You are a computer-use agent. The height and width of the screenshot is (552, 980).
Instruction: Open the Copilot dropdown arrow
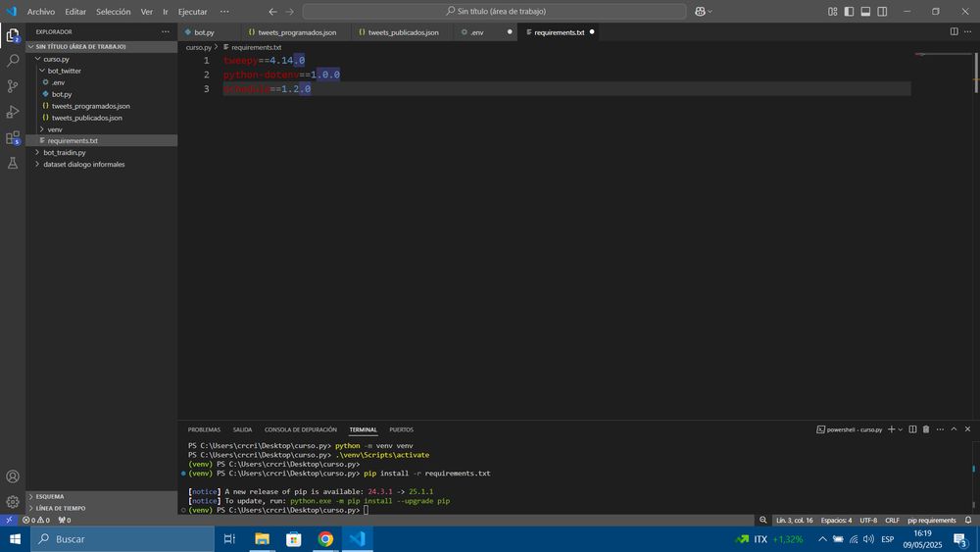(710, 11)
